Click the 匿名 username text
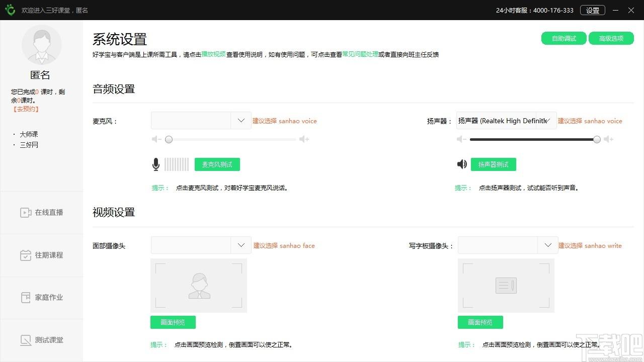 (40, 75)
